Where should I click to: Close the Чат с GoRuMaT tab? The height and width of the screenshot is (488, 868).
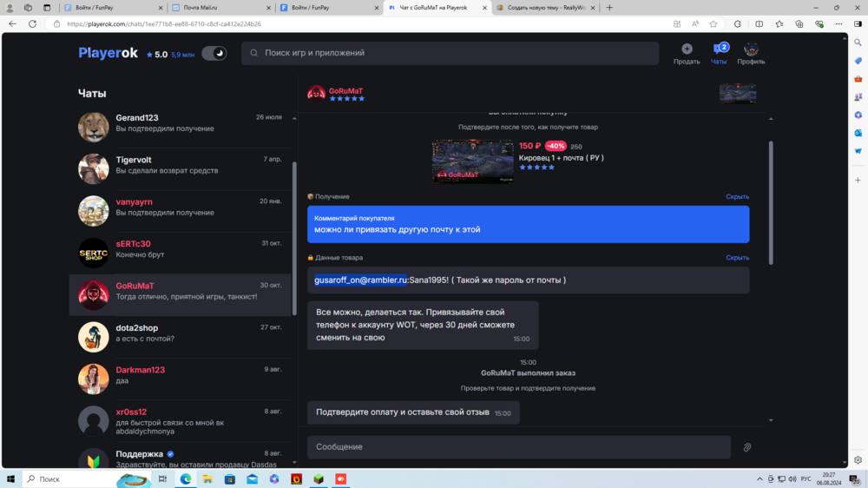click(x=484, y=8)
